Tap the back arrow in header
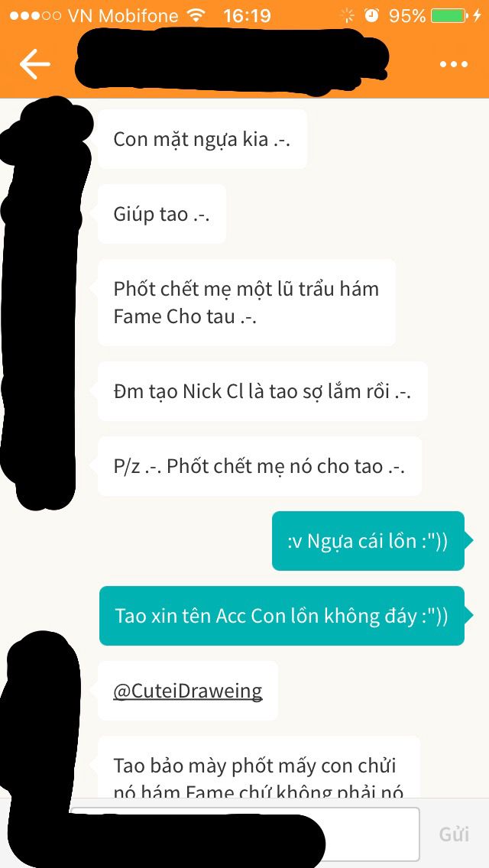 pyautogui.click(x=35, y=64)
